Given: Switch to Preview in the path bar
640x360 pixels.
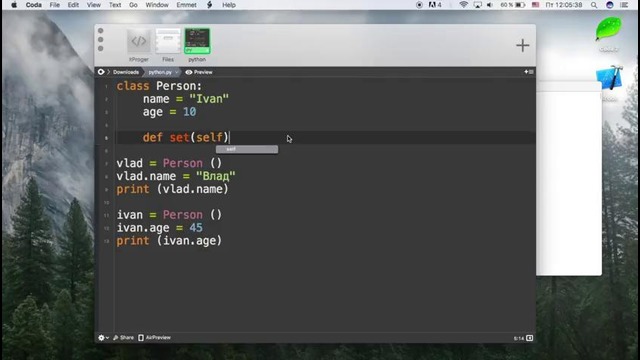Looking at the screenshot, I should pos(199,72).
